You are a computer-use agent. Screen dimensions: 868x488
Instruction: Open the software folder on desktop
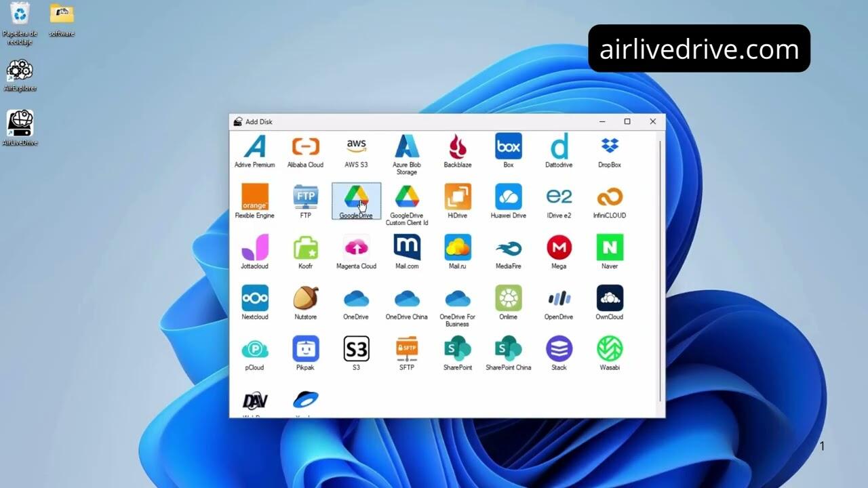(x=62, y=15)
